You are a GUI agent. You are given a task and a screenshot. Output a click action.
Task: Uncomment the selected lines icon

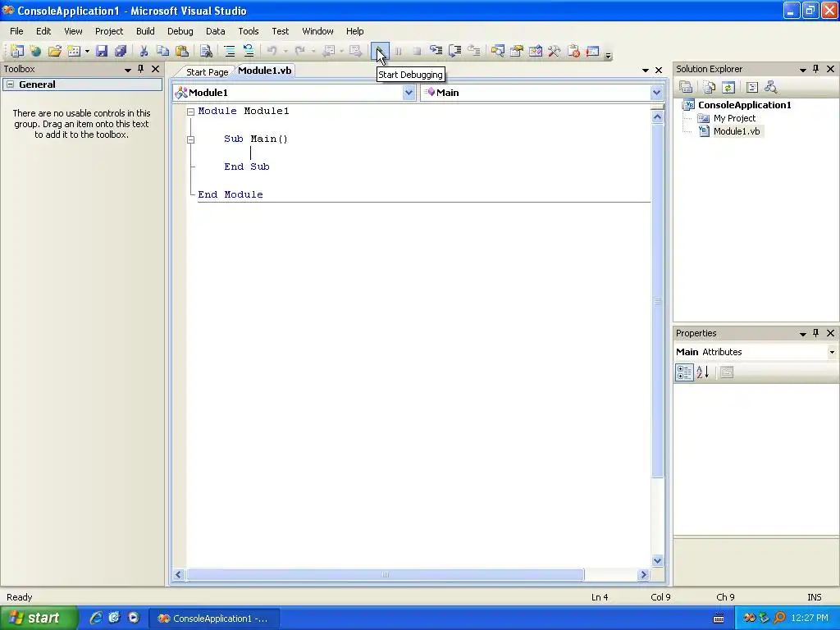[x=249, y=51]
